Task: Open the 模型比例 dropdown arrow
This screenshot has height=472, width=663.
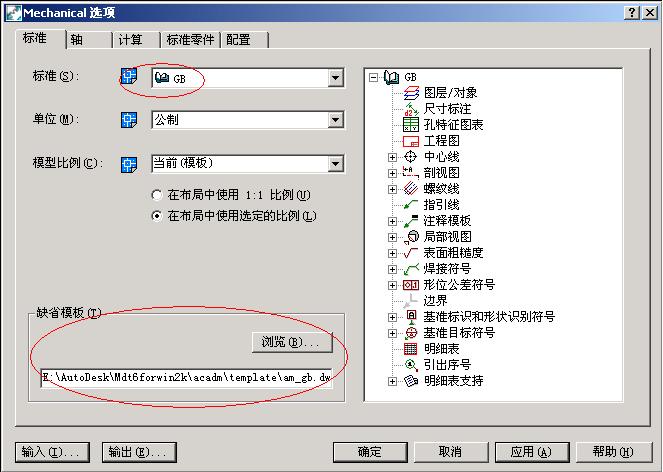Action: (x=335, y=164)
